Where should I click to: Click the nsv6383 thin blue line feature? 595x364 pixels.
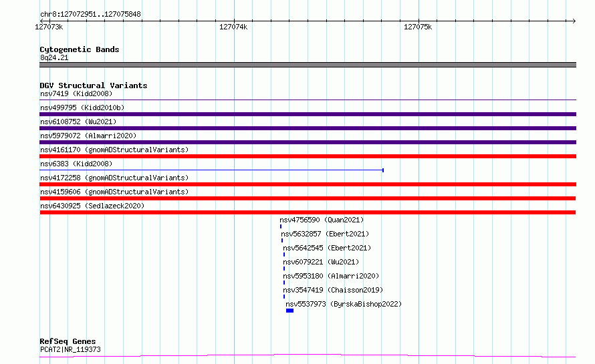212,170
